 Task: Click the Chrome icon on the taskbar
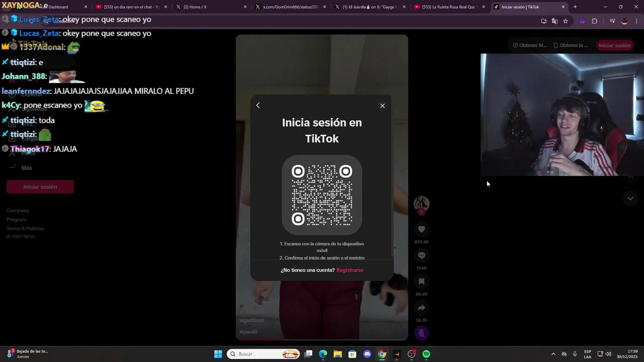tap(382, 354)
